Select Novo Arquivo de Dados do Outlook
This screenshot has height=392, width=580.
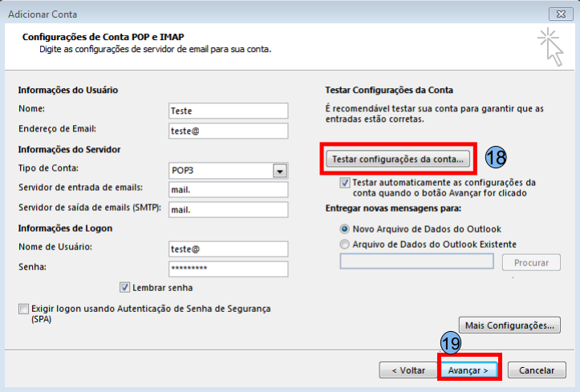[x=346, y=228]
